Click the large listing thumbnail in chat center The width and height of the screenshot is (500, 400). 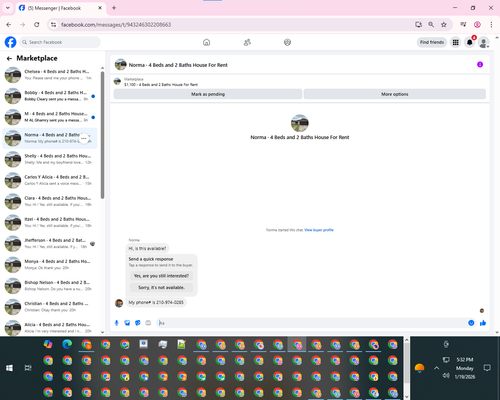[300, 123]
